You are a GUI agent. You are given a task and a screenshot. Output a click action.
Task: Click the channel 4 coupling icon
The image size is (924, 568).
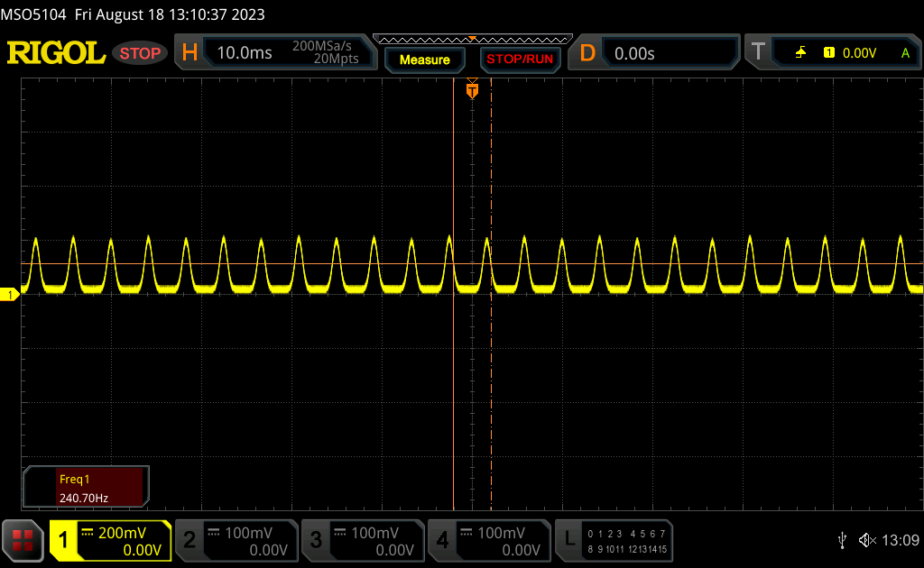point(467,533)
